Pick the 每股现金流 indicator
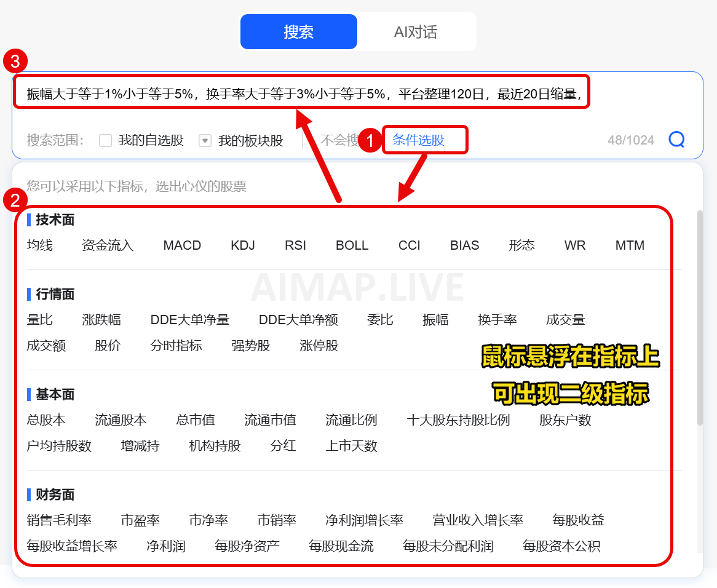 click(341, 546)
